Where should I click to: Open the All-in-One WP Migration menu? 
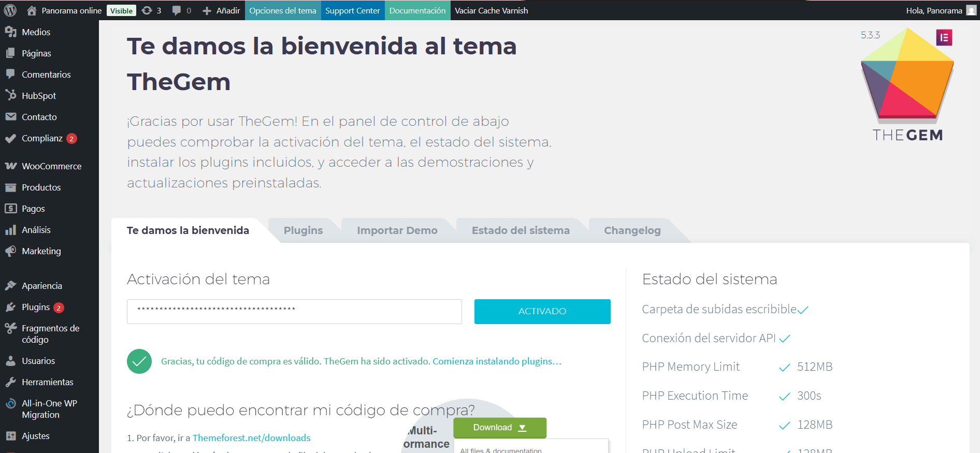click(x=49, y=409)
